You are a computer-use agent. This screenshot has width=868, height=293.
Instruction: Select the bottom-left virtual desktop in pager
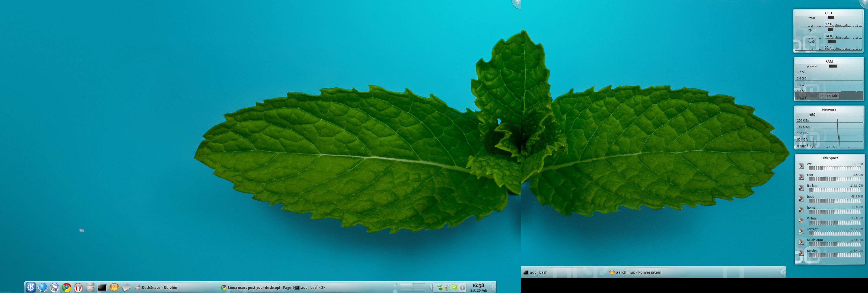tap(406, 290)
